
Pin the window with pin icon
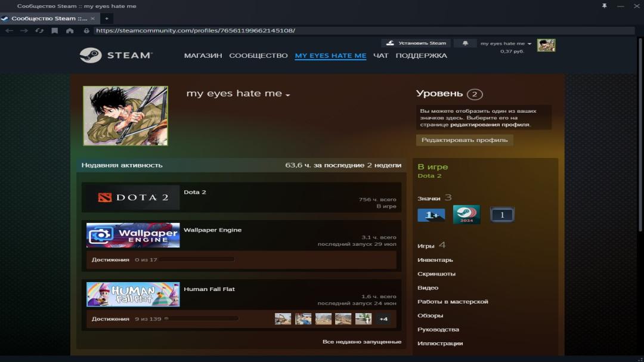click(604, 6)
